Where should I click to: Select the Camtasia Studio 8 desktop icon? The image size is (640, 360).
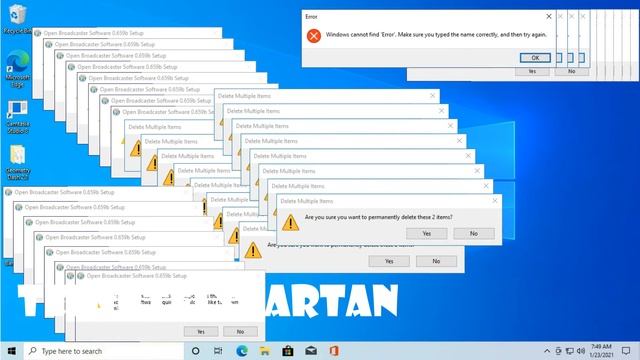(18, 117)
